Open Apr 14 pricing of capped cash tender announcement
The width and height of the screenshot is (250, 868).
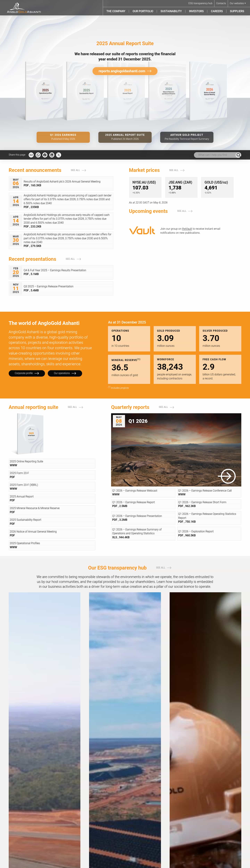(61, 201)
